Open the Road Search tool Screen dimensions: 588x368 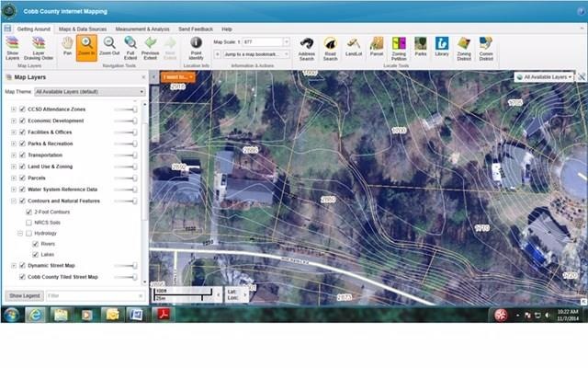[330, 47]
